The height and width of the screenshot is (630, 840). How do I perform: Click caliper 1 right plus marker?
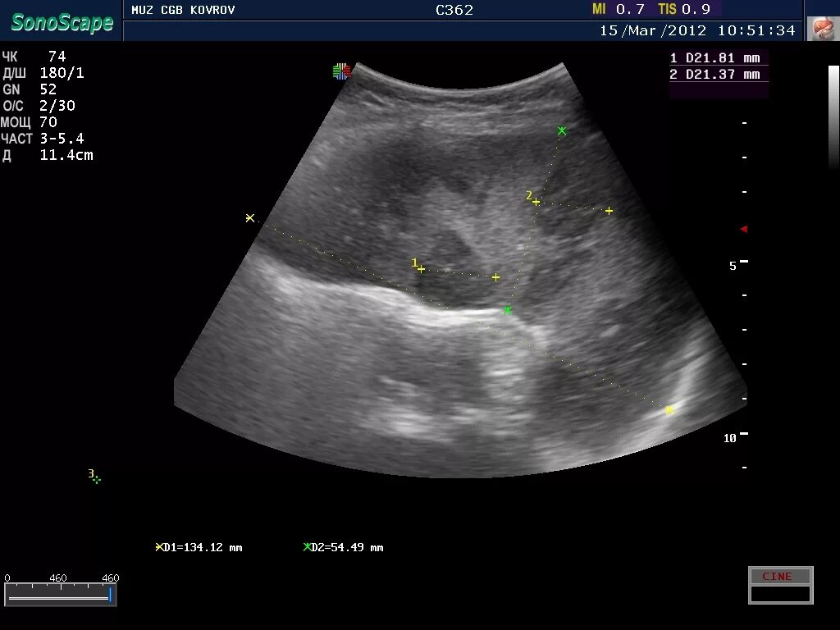click(x=495, y=277)
